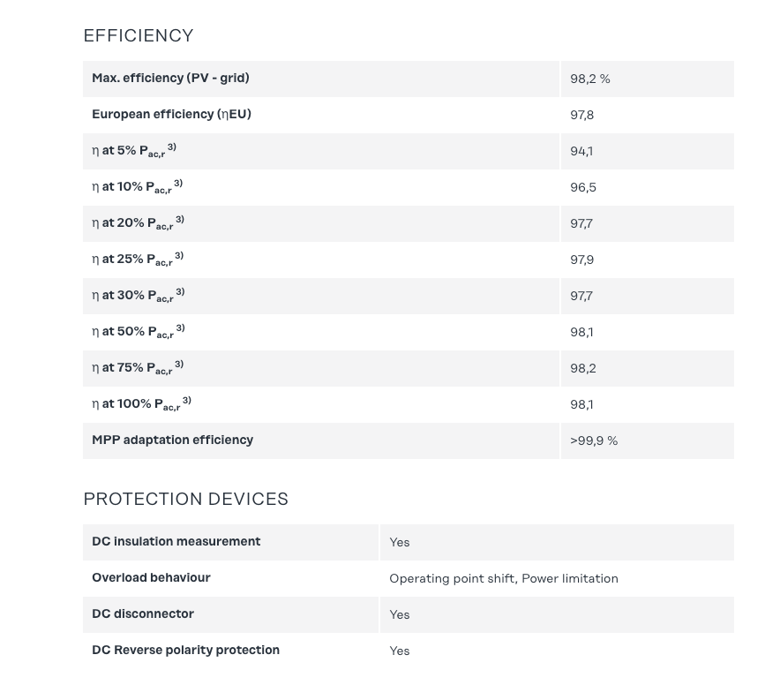Click the 98,2 % max efficiency value
This screenshot has width=765, height=700.
590,79
